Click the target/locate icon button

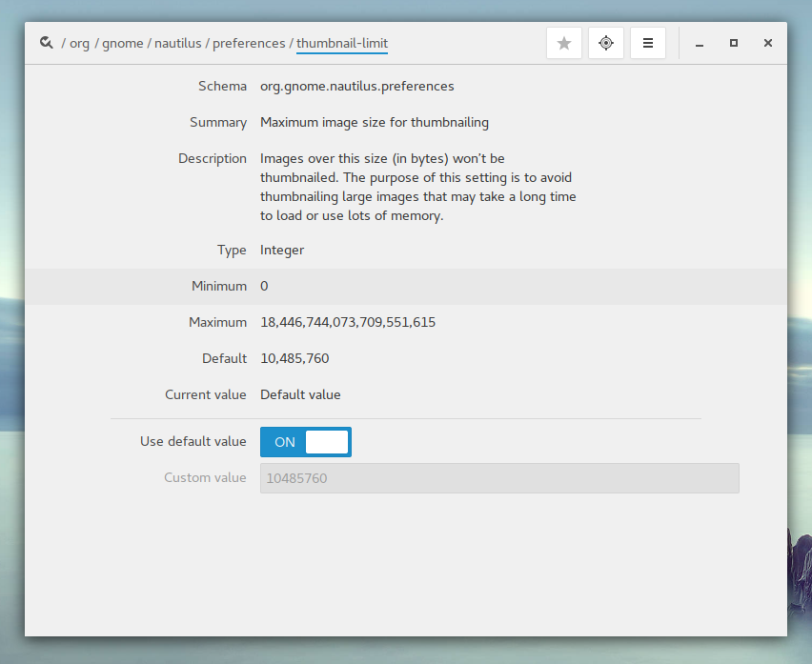click(606, 43)
